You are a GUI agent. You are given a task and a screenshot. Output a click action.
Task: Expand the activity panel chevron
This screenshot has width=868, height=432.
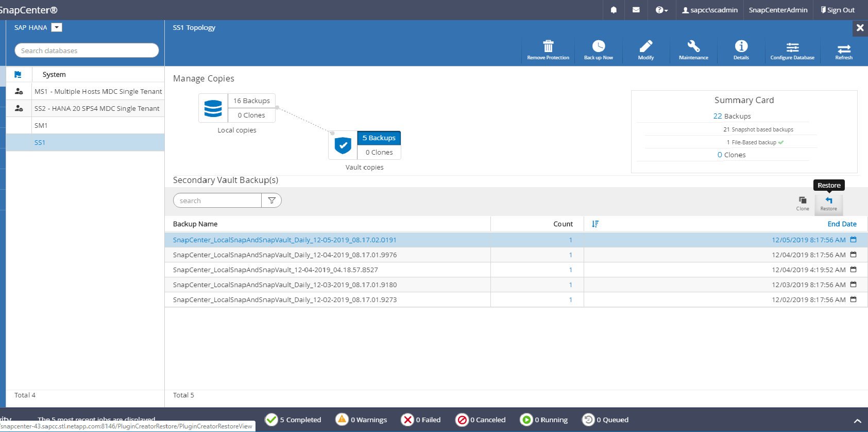pyautogui.click(x=857, y=421)
